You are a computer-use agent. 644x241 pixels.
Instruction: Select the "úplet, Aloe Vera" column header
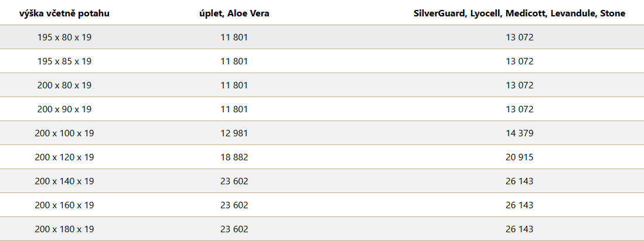click(x=234, y=13)
